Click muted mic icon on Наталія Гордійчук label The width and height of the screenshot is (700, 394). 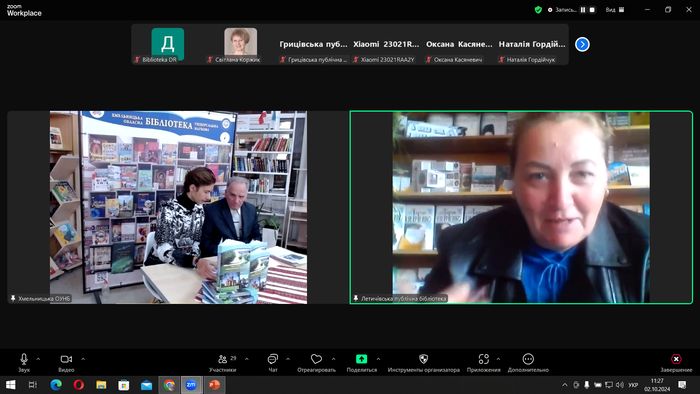point(501,59)
